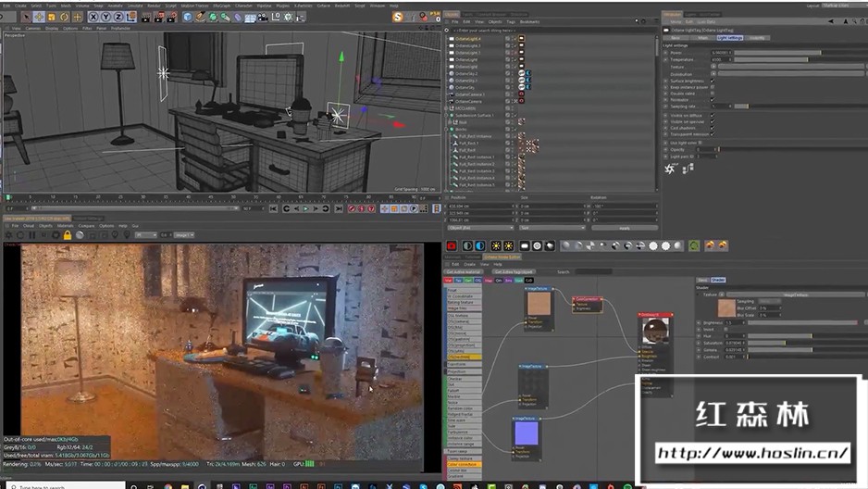Viewport: 868px width, 489px height.
Task: Open the Object (Rel) coordinate dropdown
Action: click(479, 227)
